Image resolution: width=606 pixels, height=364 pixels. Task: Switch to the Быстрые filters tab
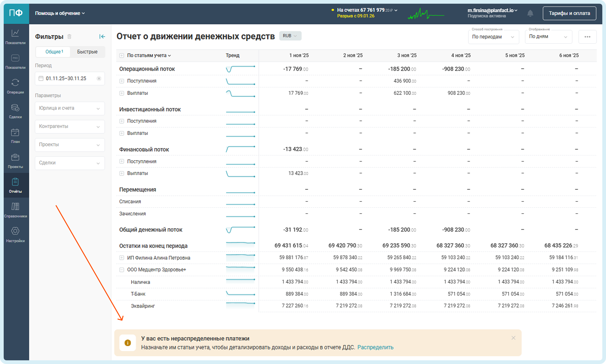coord(87,52)
